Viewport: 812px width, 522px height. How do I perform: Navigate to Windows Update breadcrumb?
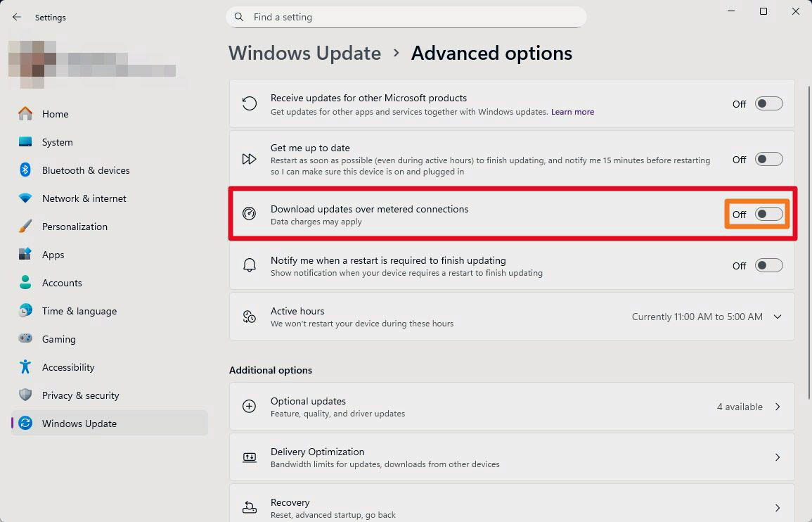(x=304, y=53)
